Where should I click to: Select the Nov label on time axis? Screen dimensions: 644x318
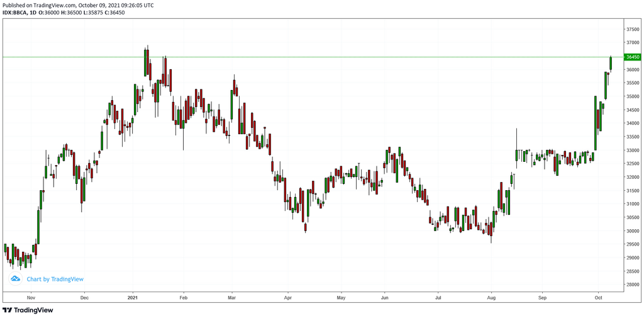[31, 296]
